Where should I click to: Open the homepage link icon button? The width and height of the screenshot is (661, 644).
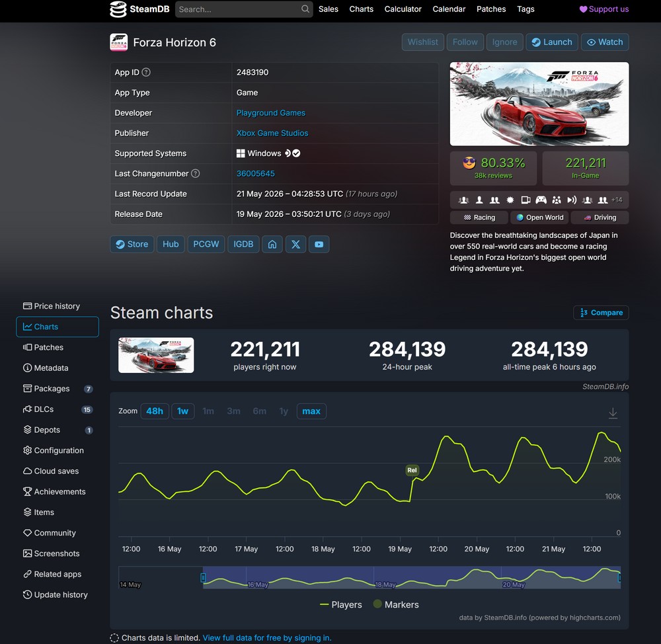[272, 244]
